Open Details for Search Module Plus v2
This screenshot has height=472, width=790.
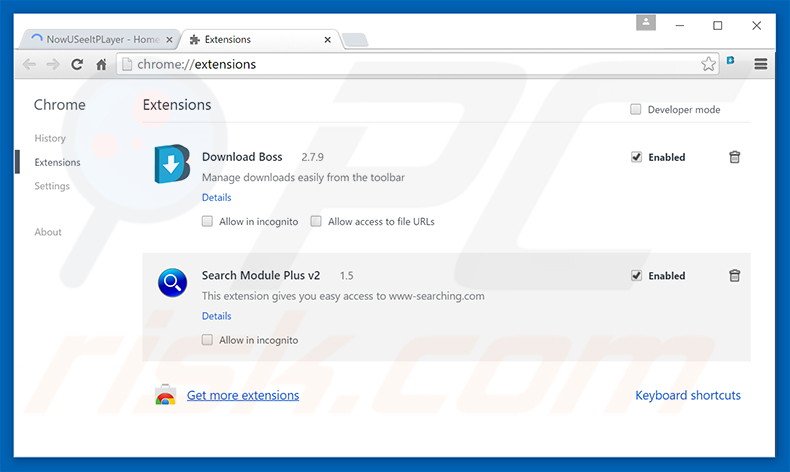point(217,316)
